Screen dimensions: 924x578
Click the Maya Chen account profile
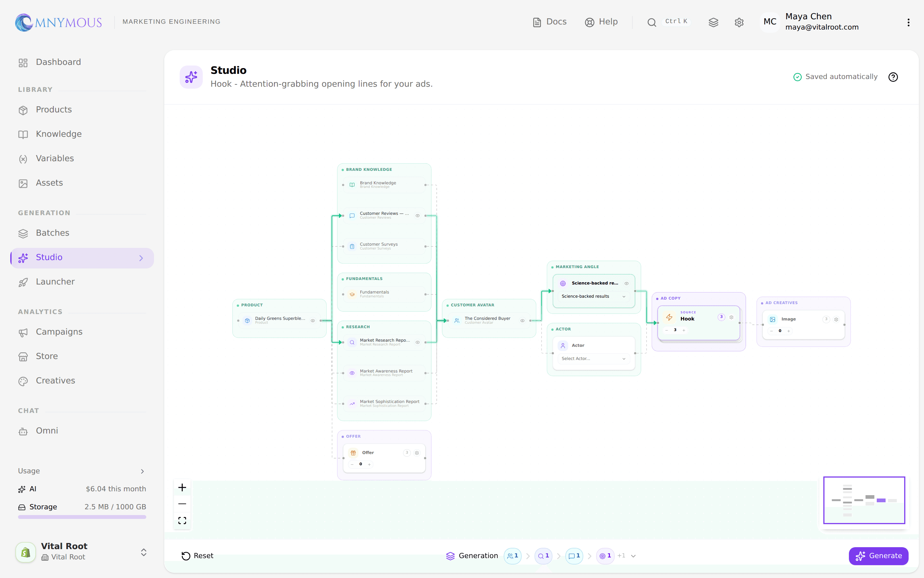[x=809, y=22]
